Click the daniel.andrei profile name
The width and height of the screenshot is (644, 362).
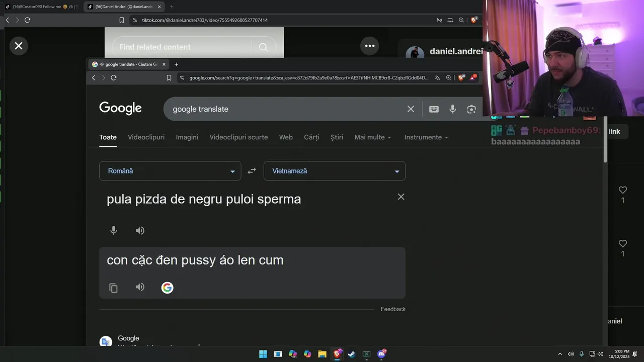(456, 51)
